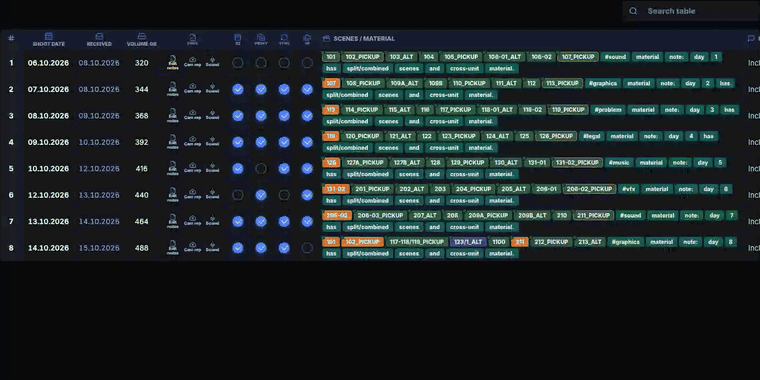Check the empty PROXY box in row 5
Screen dimensions: 760x380
coord(261,168)
